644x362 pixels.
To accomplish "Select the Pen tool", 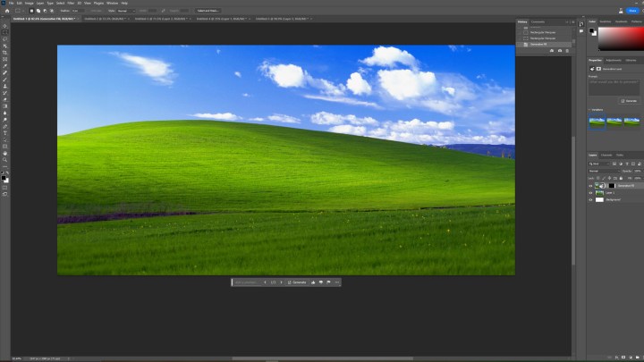I will pos(5,126).
